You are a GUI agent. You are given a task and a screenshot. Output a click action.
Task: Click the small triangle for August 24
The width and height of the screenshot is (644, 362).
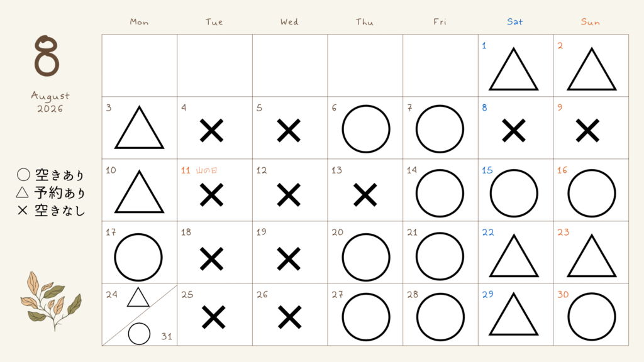(138, 297)
